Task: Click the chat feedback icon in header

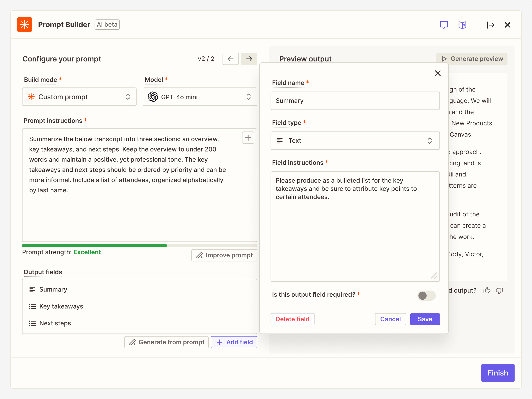Action: point(444,25)
